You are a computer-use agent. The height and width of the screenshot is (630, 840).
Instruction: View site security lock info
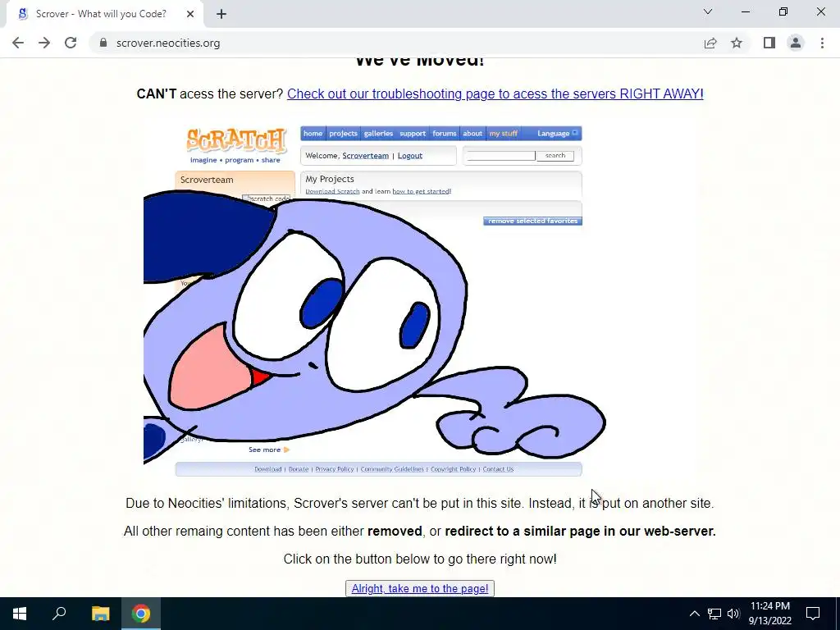tap(103, 43)
